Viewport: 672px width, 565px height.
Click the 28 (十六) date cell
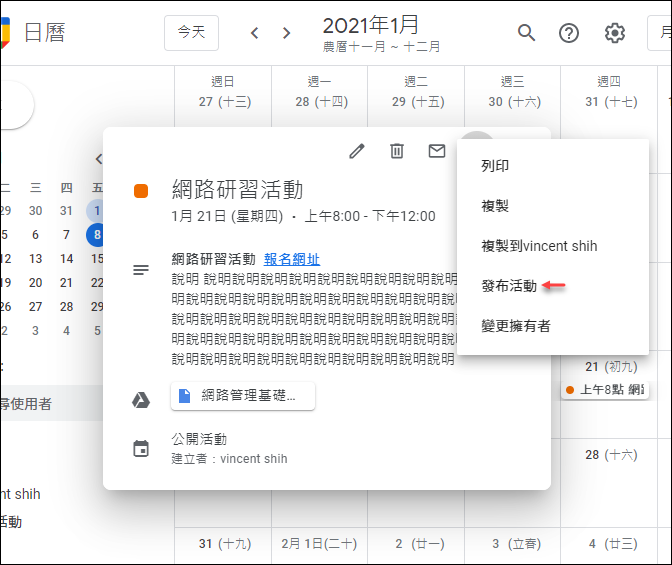tap(611, 454)
